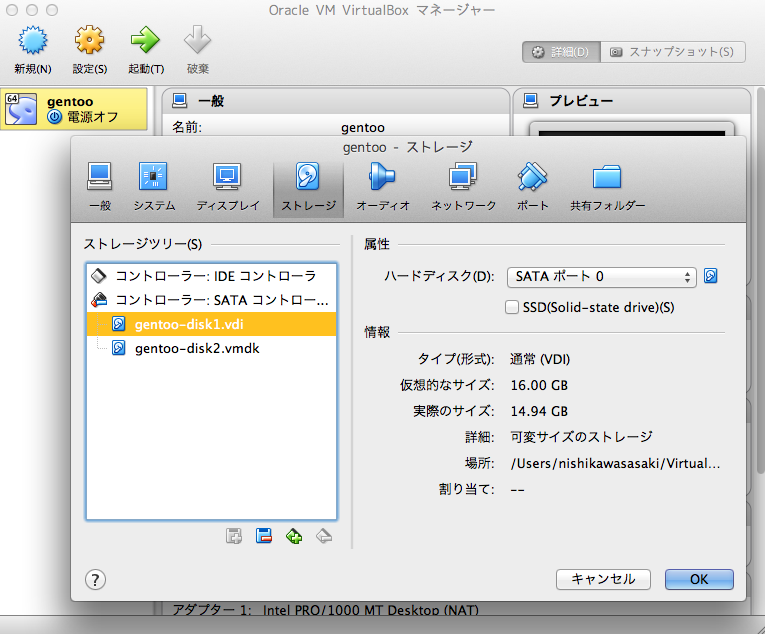Click the プレビュー preview header icon

(530, 101)
